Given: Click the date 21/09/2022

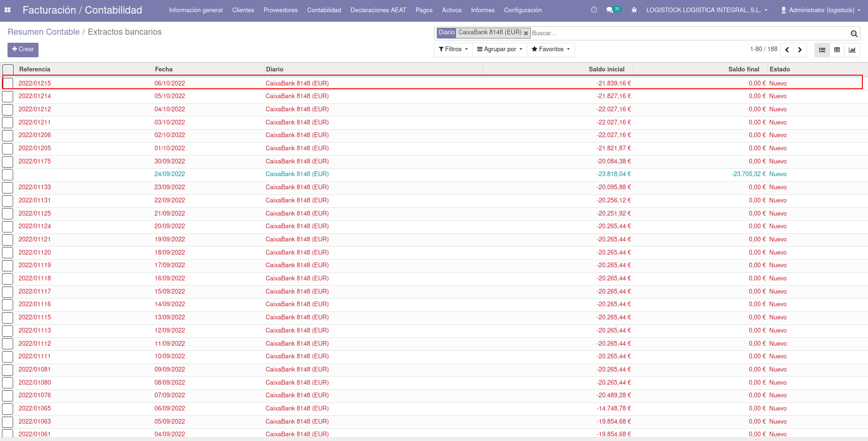Looking at the screenshot, I should pyautogui.click(x=170, y=213).
